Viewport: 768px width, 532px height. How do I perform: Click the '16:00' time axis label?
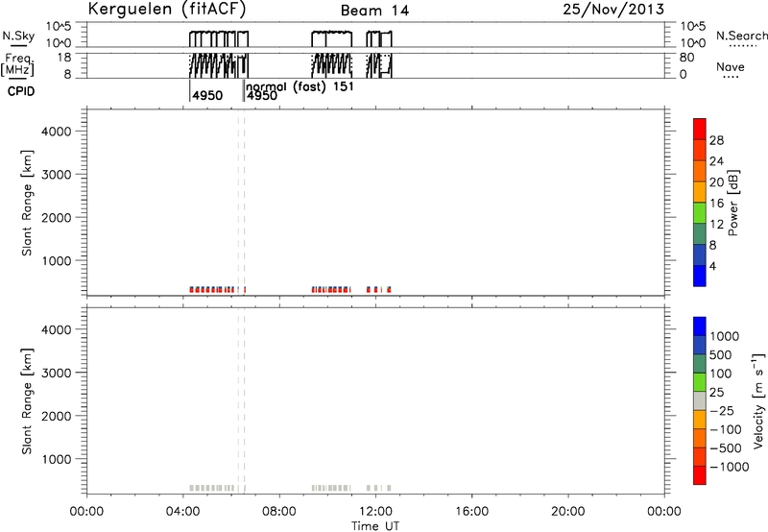[471, 512]
